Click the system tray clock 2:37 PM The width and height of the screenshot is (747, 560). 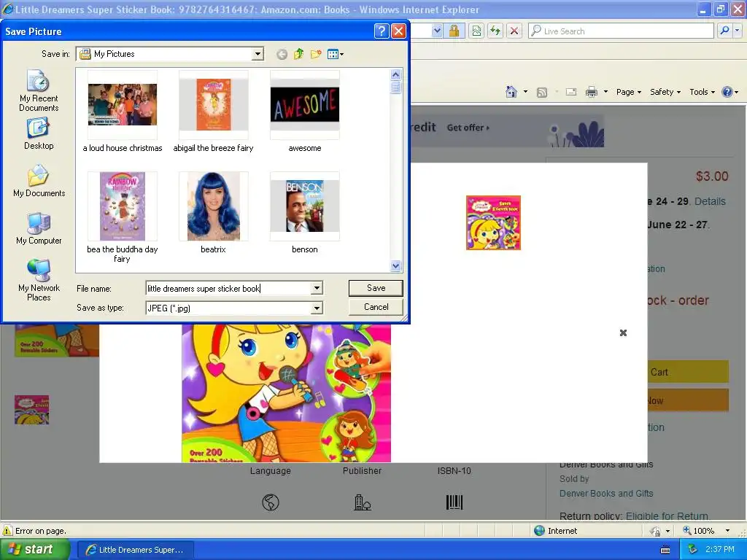click(720, 549)
